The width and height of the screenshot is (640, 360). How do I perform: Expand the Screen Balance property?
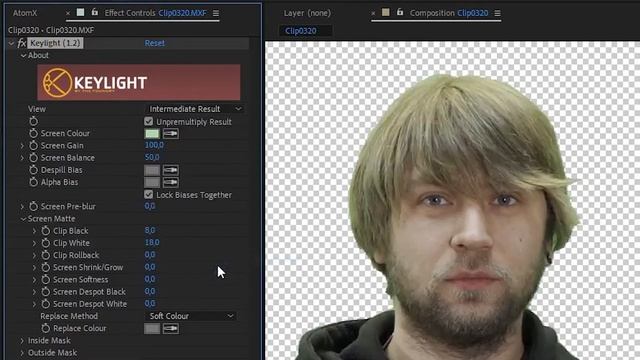click(22, 158)
